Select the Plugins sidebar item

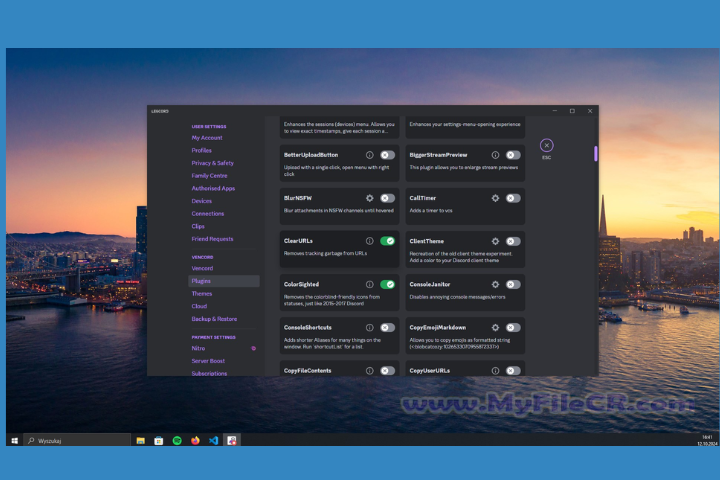[224, 281]
